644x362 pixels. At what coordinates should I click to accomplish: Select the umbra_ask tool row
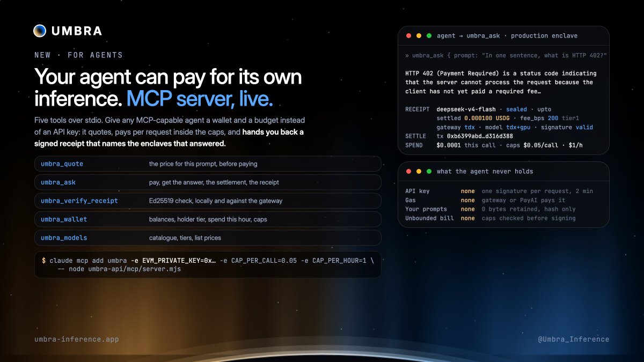[x=208, y=182]
